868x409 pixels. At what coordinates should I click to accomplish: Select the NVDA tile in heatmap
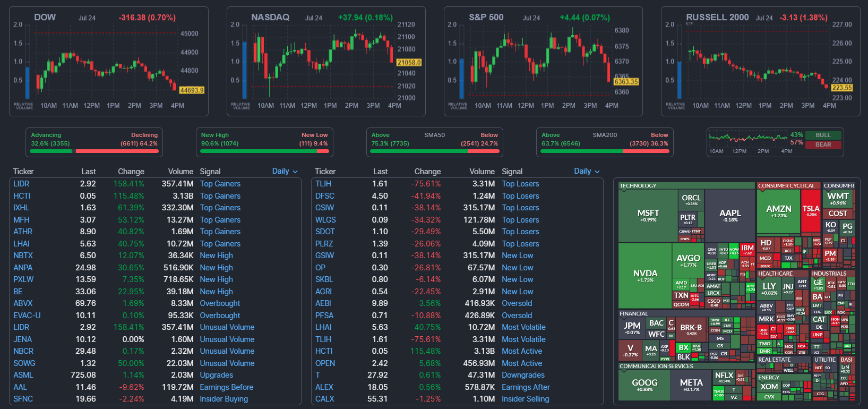click(x=645, y=276)
